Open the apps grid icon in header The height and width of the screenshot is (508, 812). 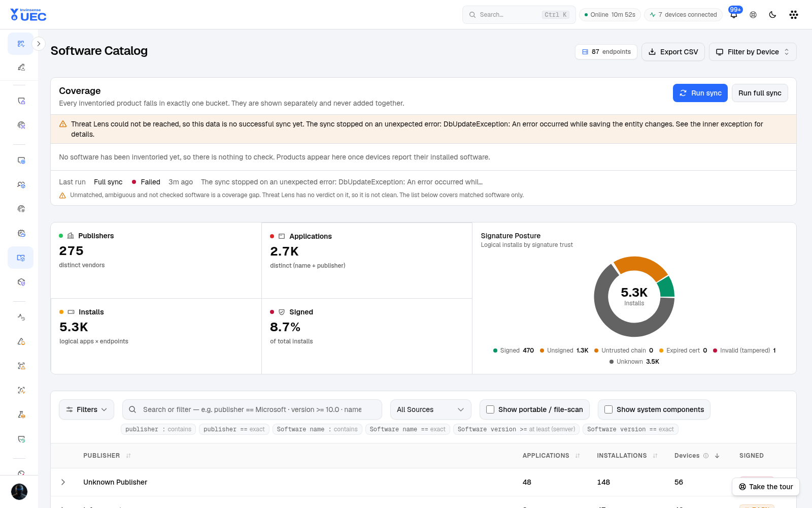point(794,15)
